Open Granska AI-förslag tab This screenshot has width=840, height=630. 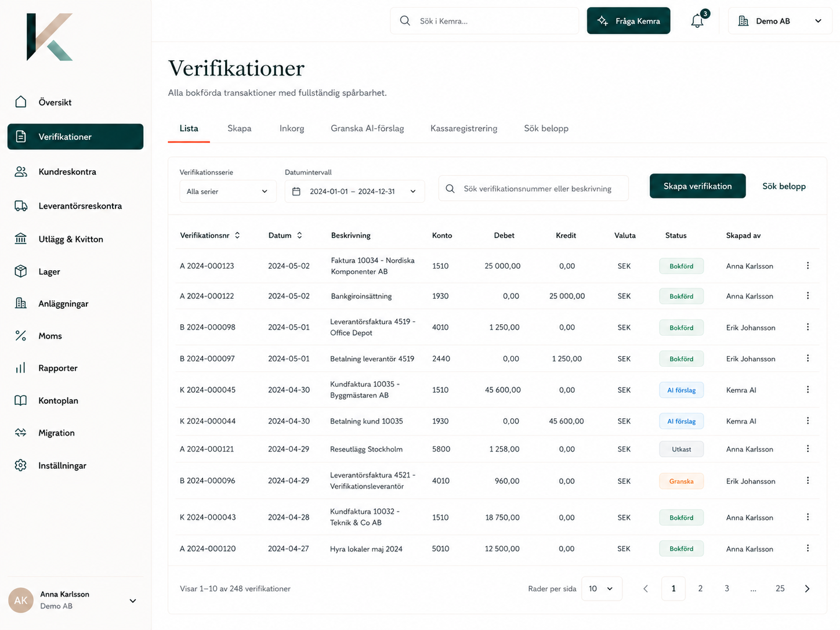pos(367,128)
